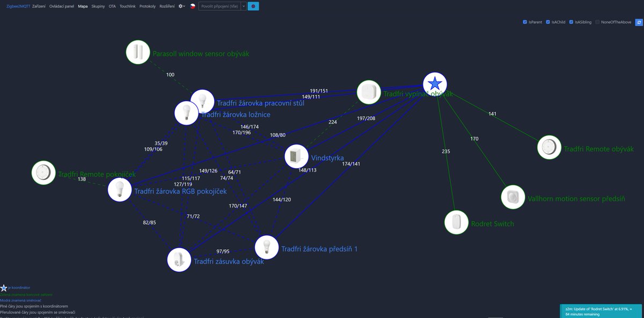The image size is (644, 318).
Task: Click the Vindstyrka label
Action: 327,158
